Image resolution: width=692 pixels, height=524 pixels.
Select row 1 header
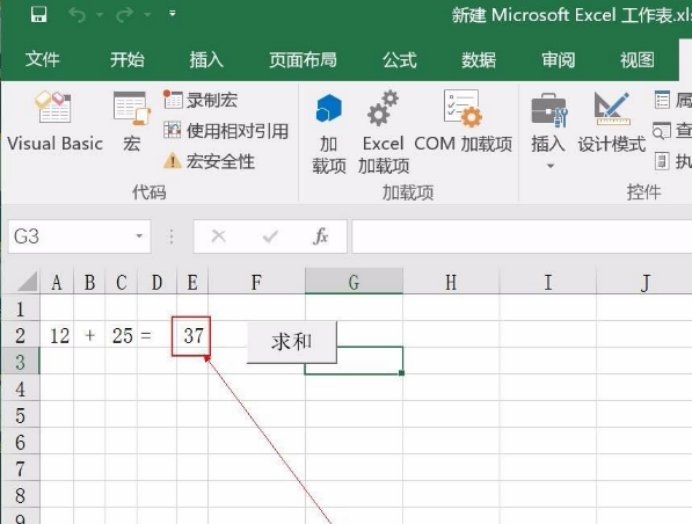20,309
